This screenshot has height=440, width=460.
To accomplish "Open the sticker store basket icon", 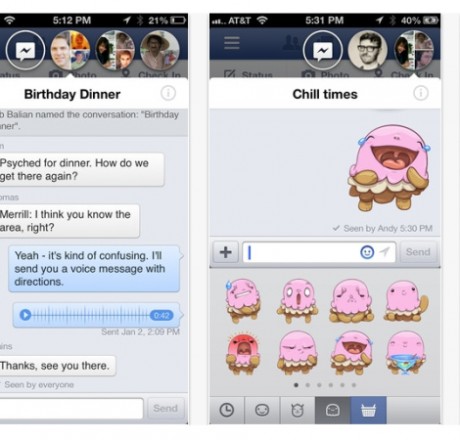I will (368, 410).
